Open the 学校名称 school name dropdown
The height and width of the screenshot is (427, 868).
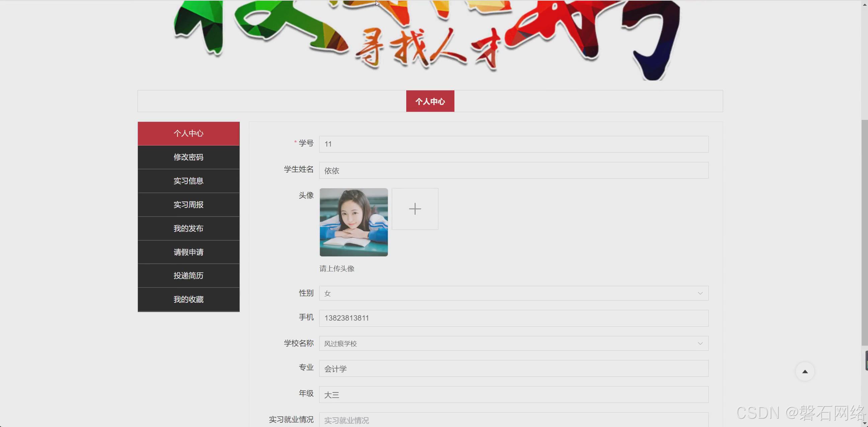[x=513, y=343]
